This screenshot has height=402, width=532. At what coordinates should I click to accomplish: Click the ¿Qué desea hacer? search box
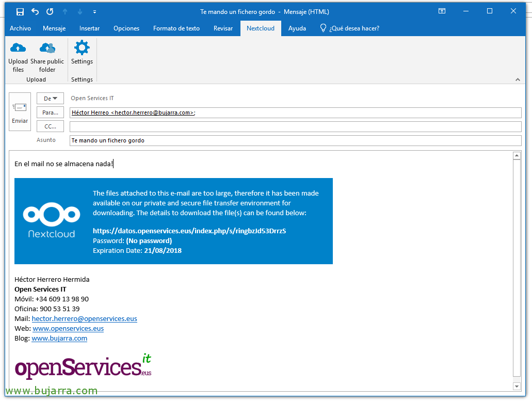(x=354, y=28)
